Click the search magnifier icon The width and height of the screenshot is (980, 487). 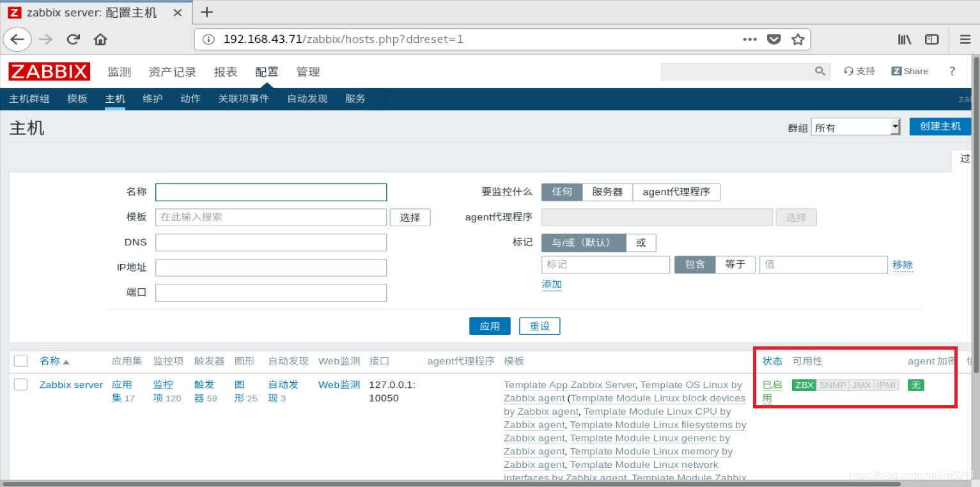tap(820, 71)
